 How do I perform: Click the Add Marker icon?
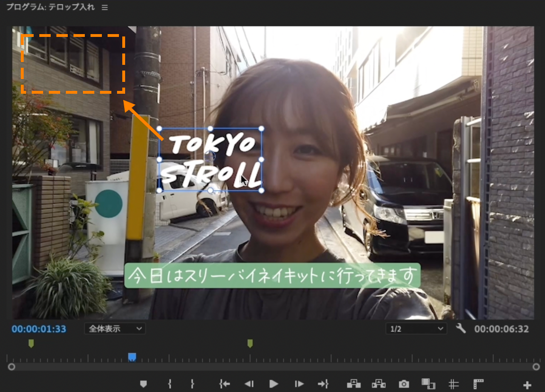click(x=143, y=383)
